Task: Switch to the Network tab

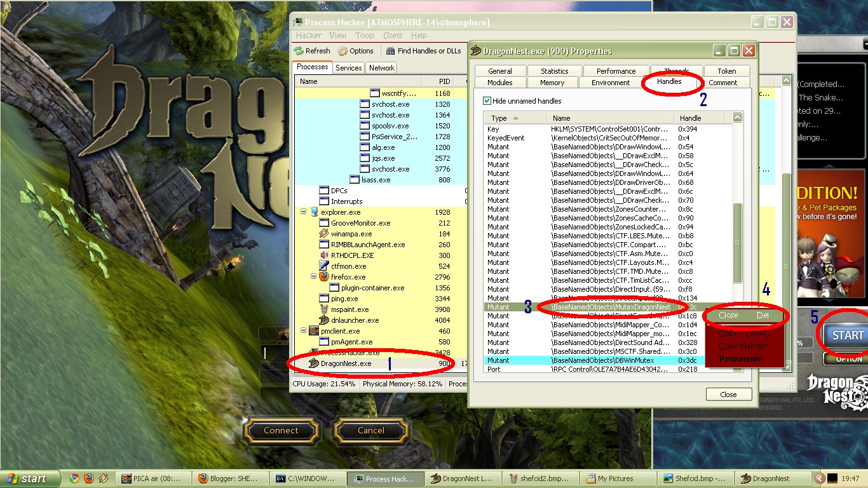Action: coord(382,68)
